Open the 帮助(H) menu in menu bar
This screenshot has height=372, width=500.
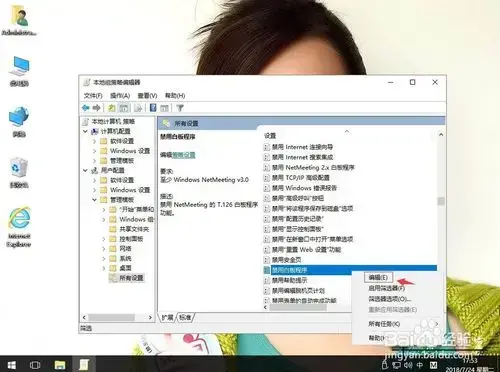[175, 96]
